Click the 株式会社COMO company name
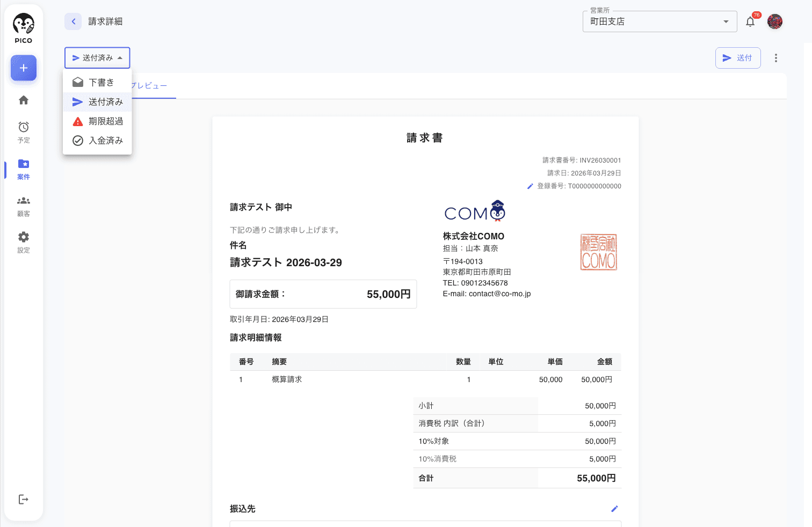The image size is (812, 527). pos(474,236)
